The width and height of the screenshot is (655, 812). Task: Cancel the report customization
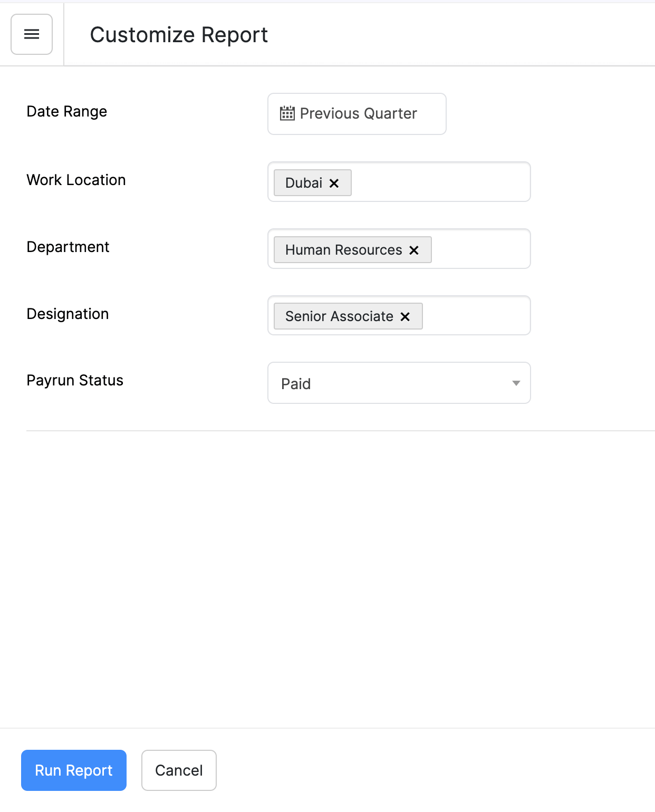pyautogui.click(x=179, y=770)
